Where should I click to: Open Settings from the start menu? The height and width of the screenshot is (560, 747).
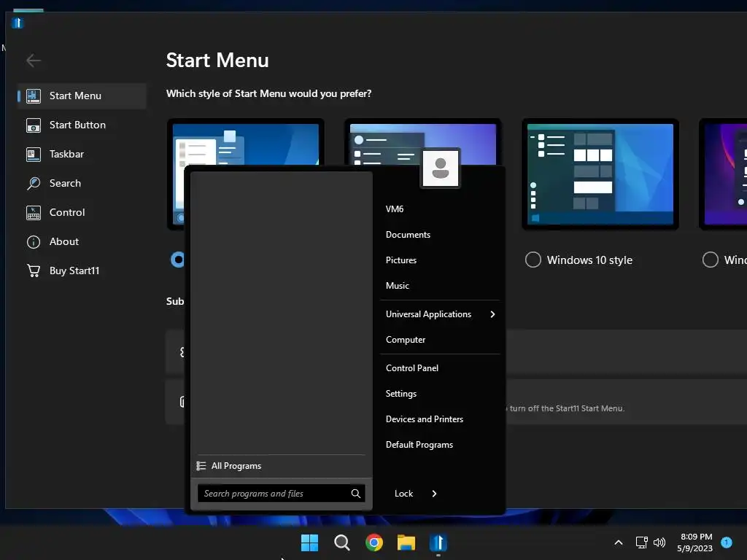(x=401, y=394)
